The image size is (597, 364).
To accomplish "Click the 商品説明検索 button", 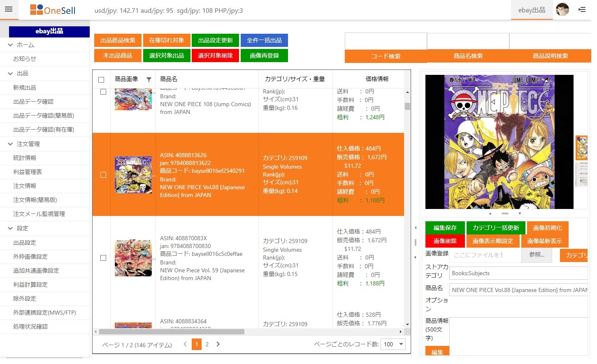I will click(551, 56).
